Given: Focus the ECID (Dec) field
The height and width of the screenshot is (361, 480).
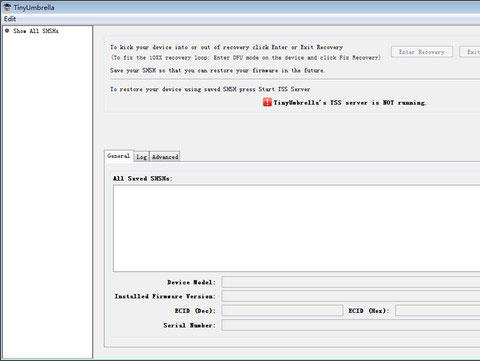Looking at the screenshot, I should point(282,310).
